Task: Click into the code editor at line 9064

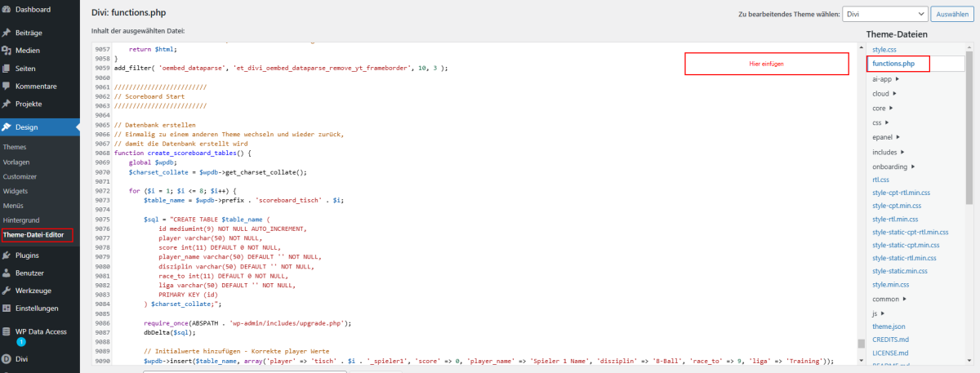Action: 327,116
